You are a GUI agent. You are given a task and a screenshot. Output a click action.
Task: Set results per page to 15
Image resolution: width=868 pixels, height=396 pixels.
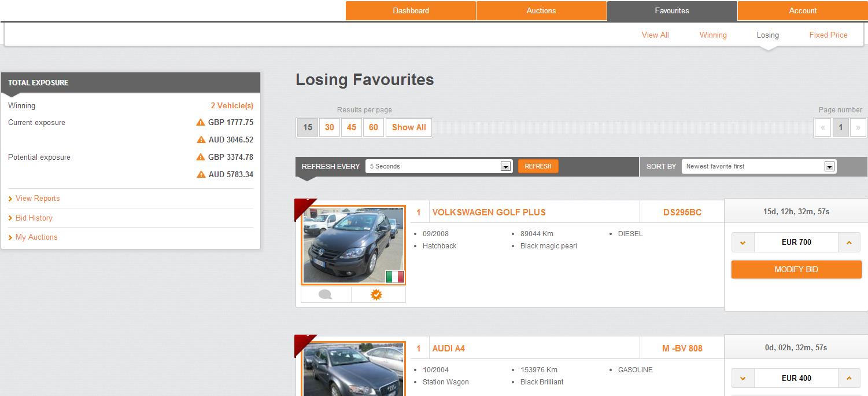pyautogui.click(x=308, y=127)
